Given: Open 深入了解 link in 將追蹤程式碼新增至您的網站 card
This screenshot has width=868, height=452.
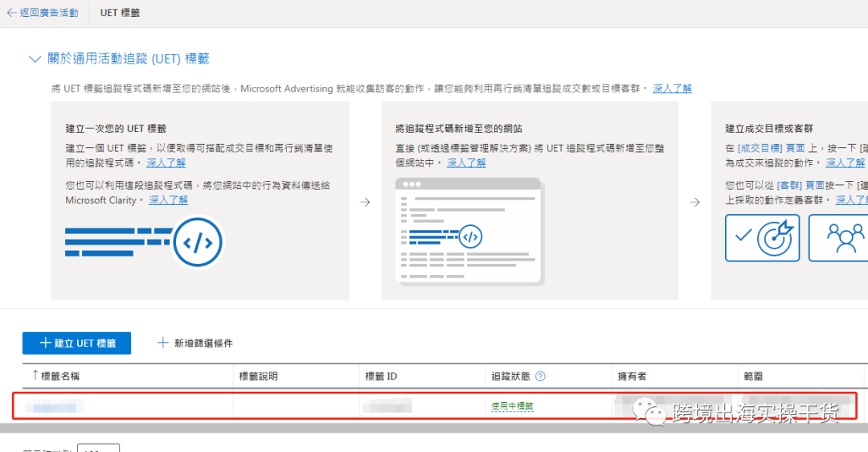Looking at the screenshot, I should point(466,162).
